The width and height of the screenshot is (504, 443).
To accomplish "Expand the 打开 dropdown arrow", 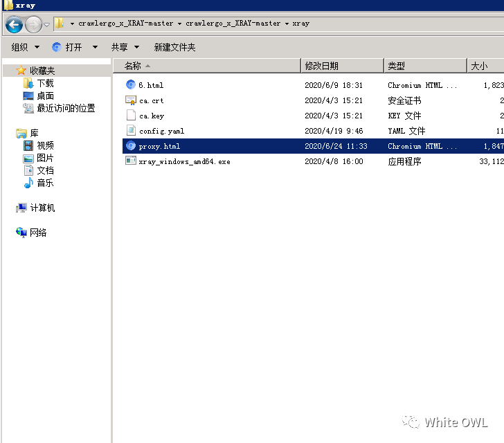I will (x=95, y=47).
